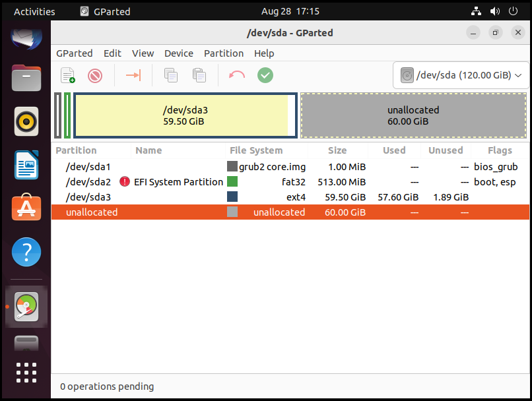Open the Partition menu
Screen dimensions: 532x401
point(224,53)
